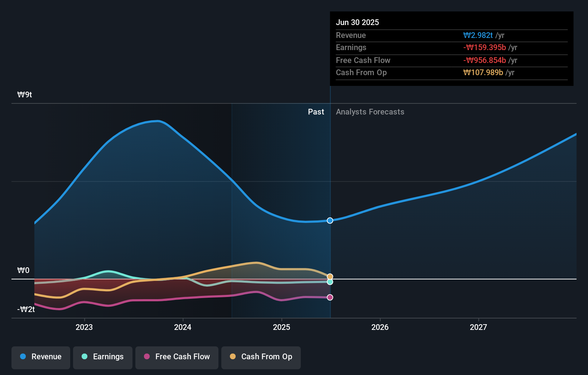Switch to the Analysts Forecasts section
This screenshot has height=375, width=588.
coord(370,112)
